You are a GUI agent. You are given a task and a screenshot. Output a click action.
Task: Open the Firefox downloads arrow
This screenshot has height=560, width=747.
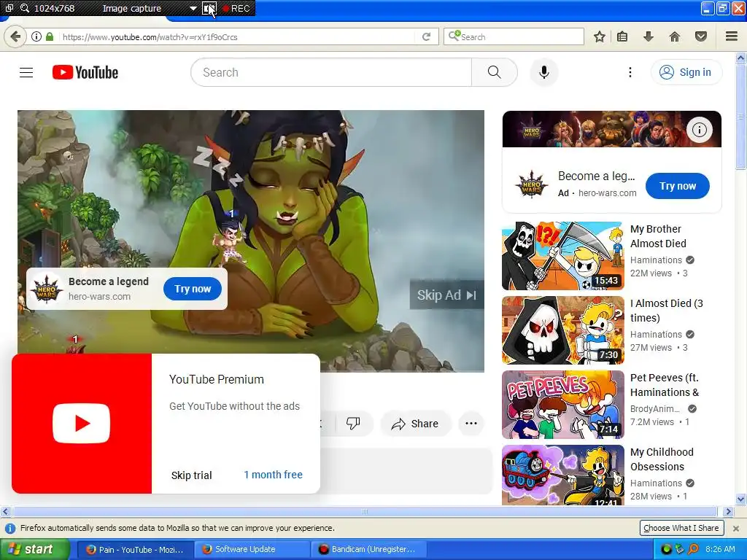[648, 36]
